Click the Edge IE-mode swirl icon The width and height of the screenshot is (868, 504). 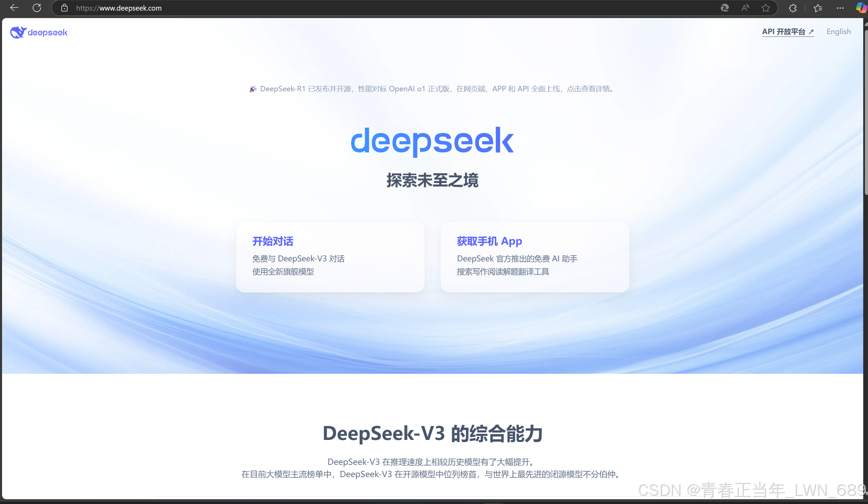click(x=725, y=8)
